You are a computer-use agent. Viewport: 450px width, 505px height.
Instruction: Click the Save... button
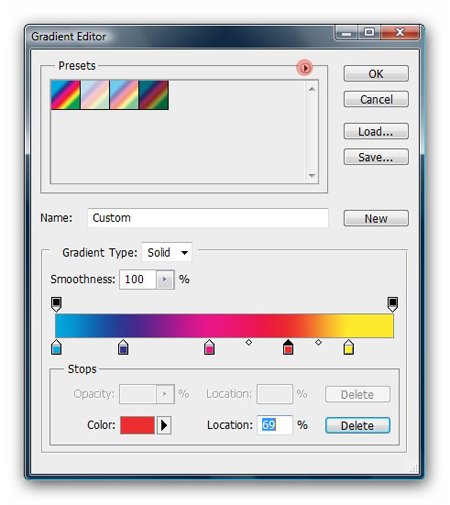tap(376, 157)
